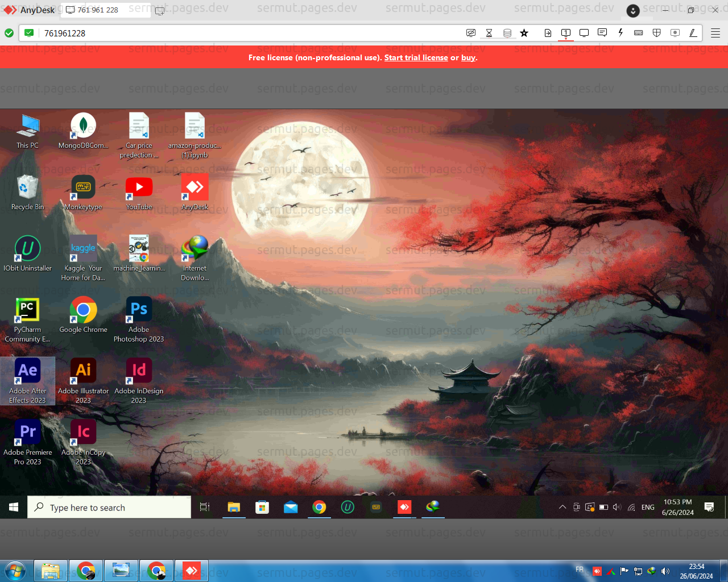Open the on-screen keyboard settings icon
Viewport: 728px width, 582px height.
click(x=638, y=32)
